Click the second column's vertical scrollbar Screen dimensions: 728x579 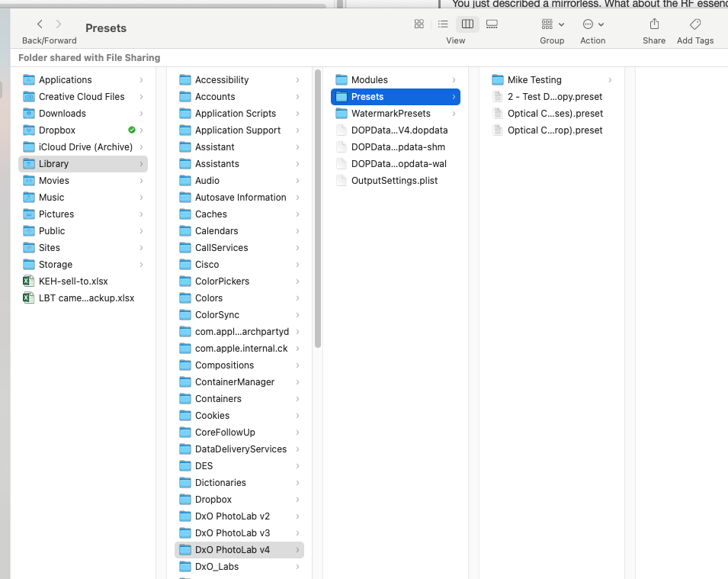[317, 207]
